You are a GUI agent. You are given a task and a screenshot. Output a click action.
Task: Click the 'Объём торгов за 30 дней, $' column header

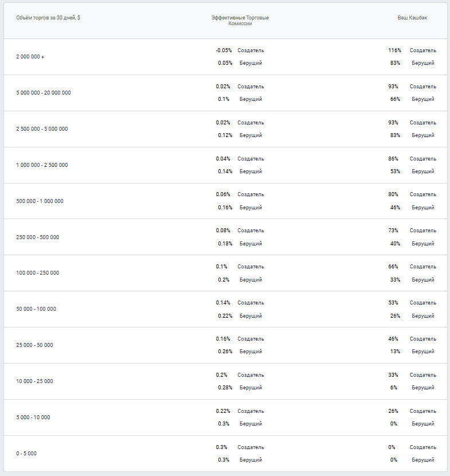point(48,18)
